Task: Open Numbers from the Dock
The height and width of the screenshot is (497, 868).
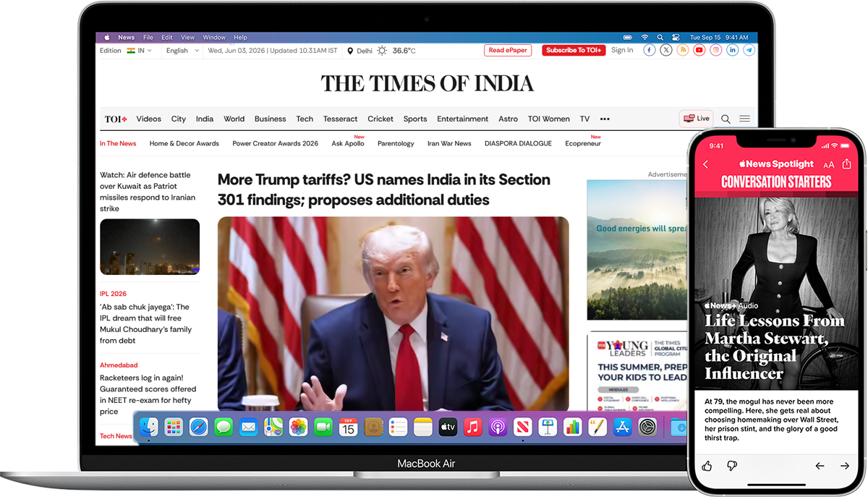Action: 573,427
